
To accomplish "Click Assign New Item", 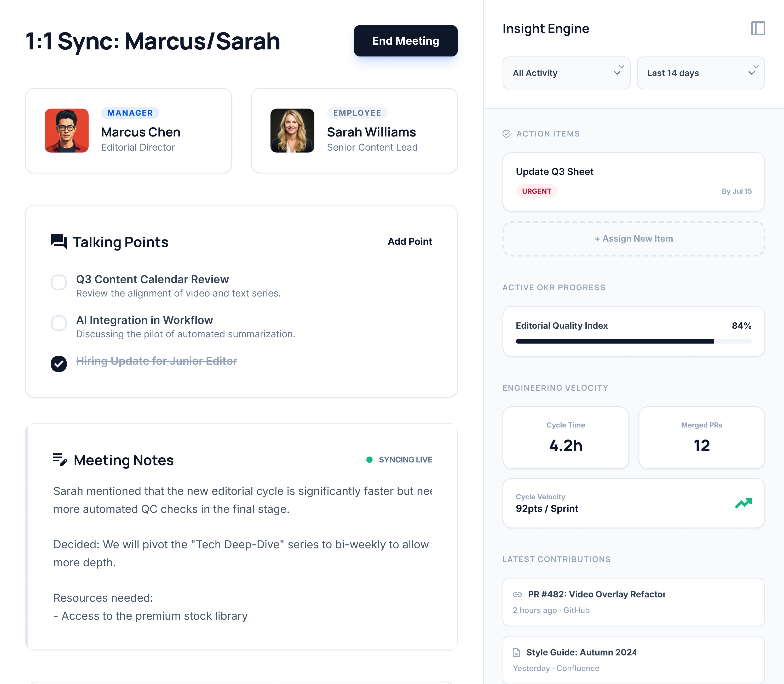I will pyautogui.click(x=633, y=238).
